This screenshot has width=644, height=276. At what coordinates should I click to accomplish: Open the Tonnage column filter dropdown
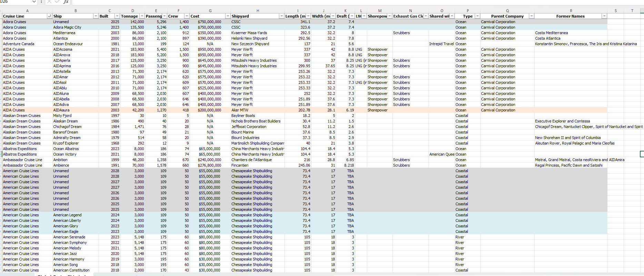[x=142, y=16]
